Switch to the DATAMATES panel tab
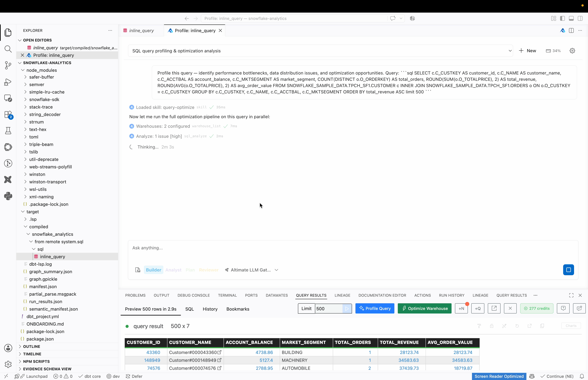 click(x=277, y=295)
